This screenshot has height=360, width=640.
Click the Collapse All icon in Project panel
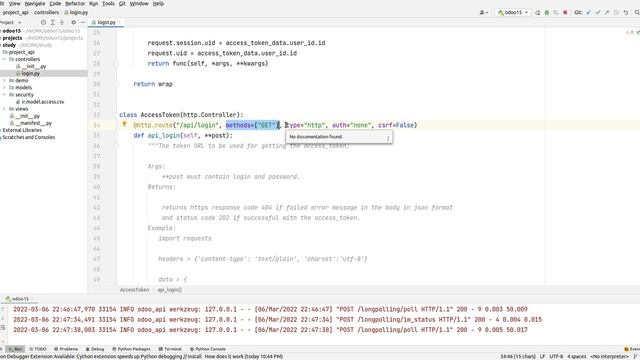tap(62, 22)
